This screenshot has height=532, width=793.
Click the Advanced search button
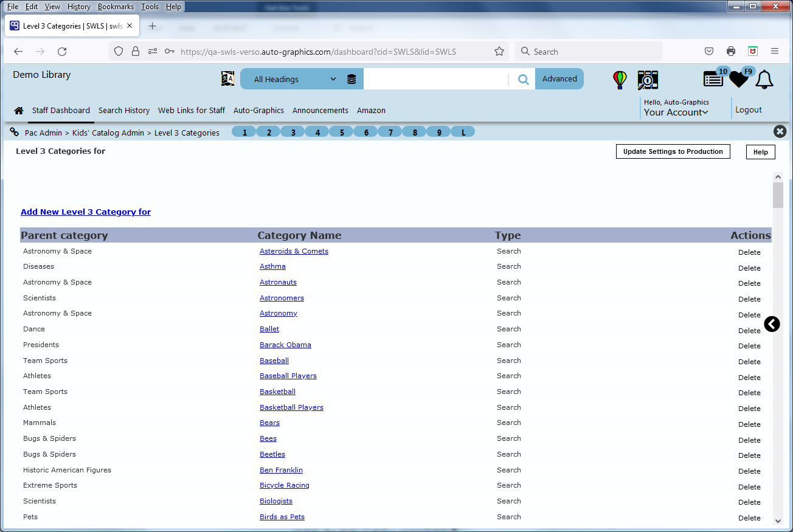pos(559,79)
